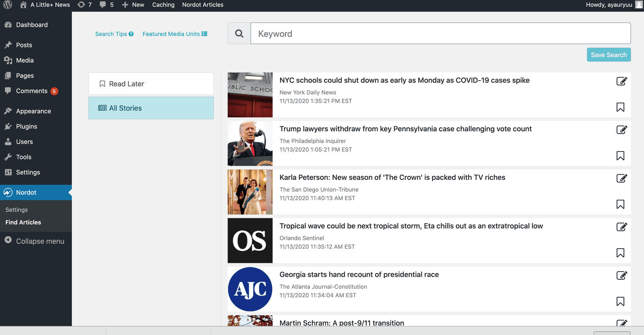Click The Philadelphia Inquirer source text

(x=313, y=141)
